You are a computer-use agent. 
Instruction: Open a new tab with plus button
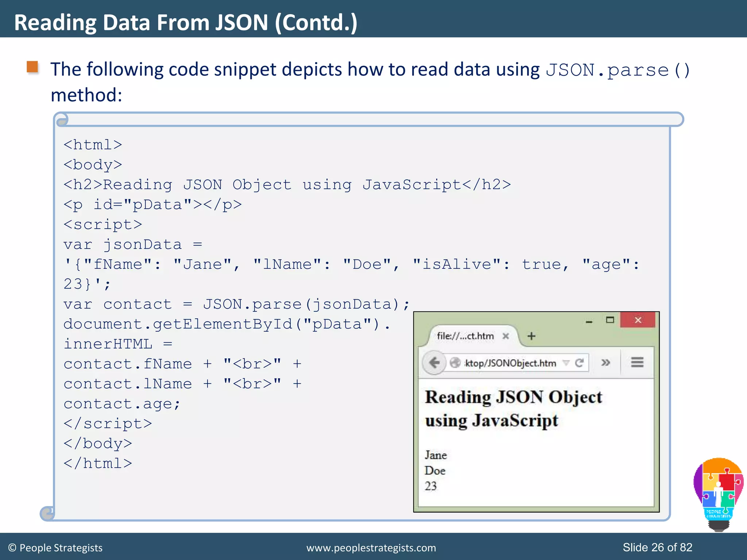[x=531, y=336]
